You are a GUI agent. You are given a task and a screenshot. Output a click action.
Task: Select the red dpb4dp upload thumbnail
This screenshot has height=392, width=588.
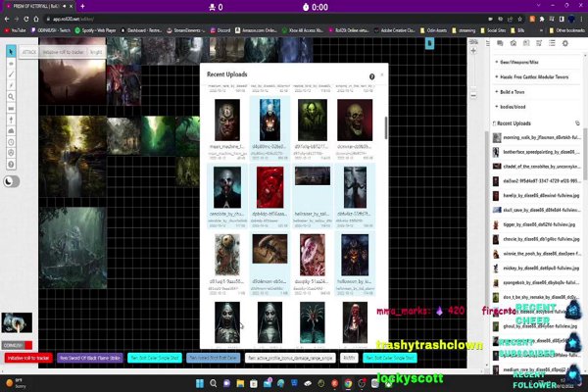click(x=270, y=187)
